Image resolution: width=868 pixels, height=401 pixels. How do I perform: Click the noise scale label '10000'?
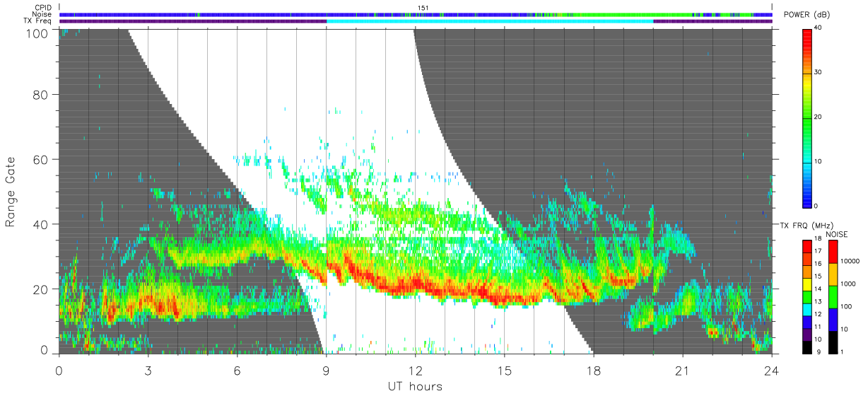click(852, 262)
